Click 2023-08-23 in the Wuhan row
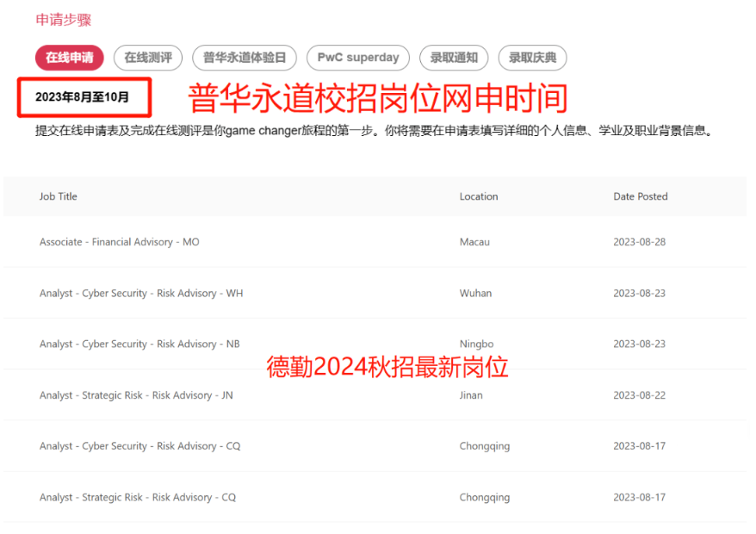The width and height of the screenshot is (756, 534). (639, 294)
